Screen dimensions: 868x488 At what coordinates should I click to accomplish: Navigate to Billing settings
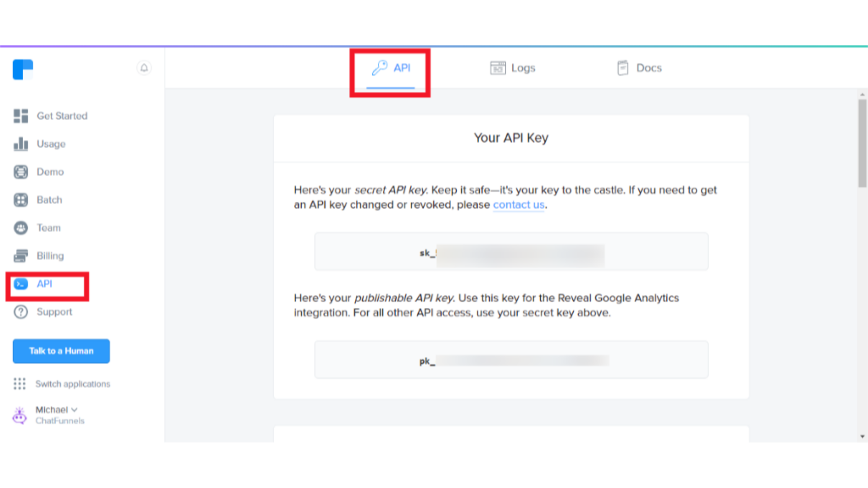click(51, 256)
